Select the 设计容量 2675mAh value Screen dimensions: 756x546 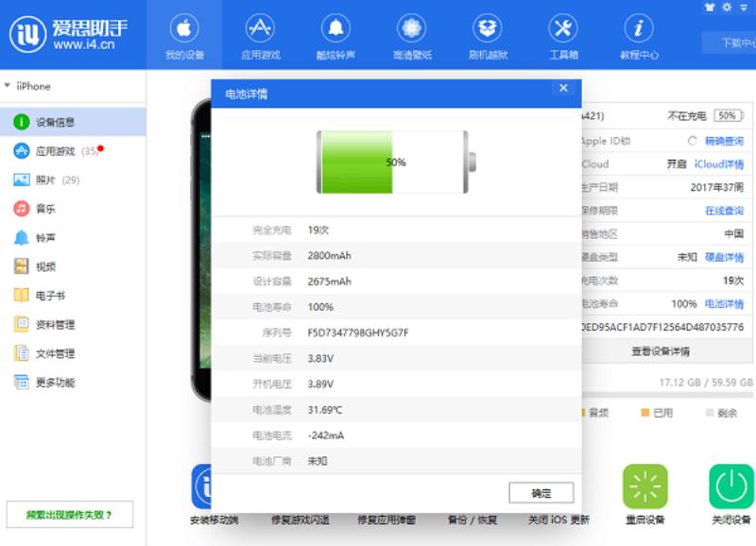point(329,282)
